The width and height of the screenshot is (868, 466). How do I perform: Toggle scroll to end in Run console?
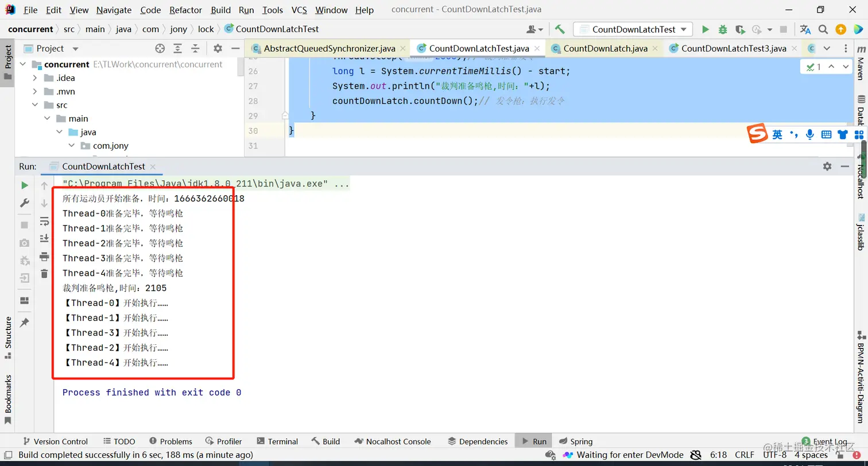[44, 238]
